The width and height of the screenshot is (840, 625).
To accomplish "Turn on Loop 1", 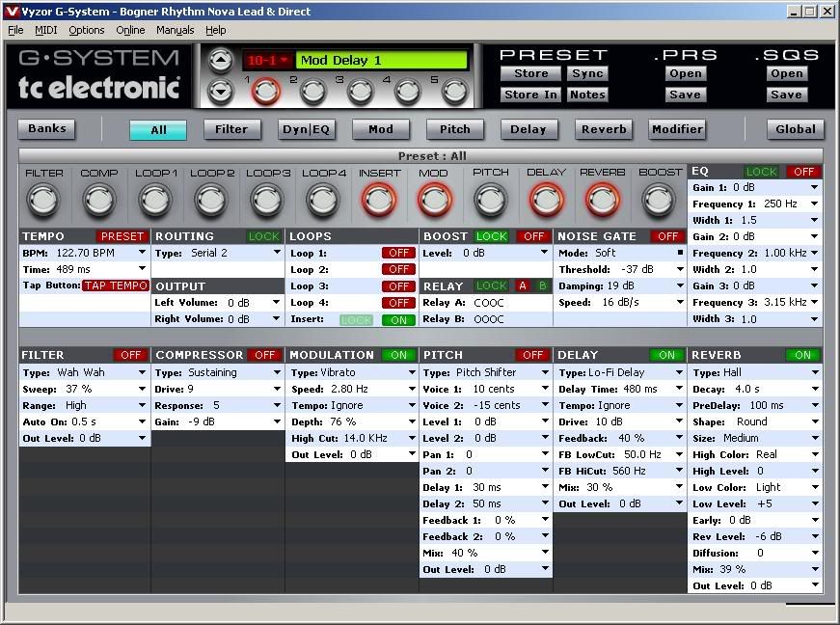I will pos(398,253).
